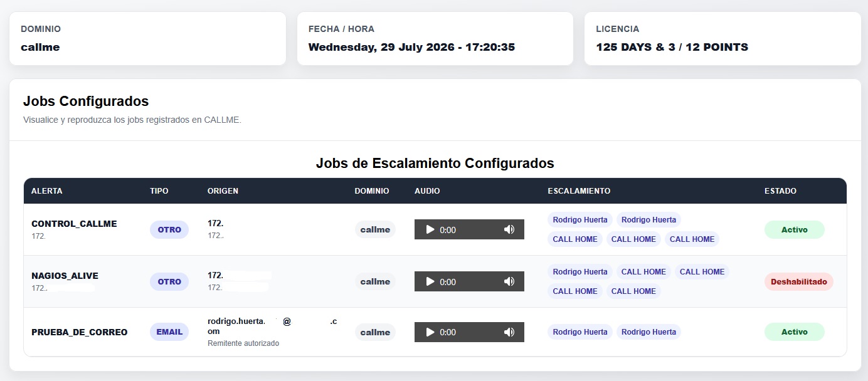Play audio for PRUEBA_DE_CORREO job
Screen dimensions: 868x381
430,332
